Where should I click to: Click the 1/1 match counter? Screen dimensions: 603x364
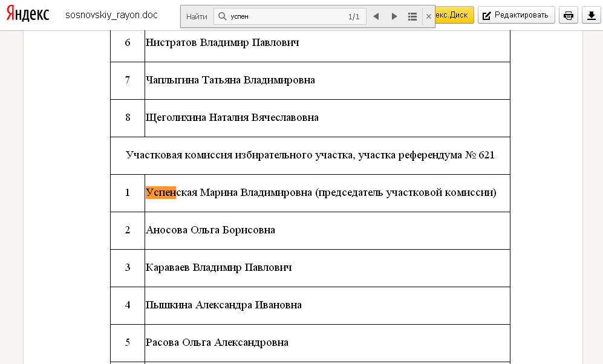354,16
